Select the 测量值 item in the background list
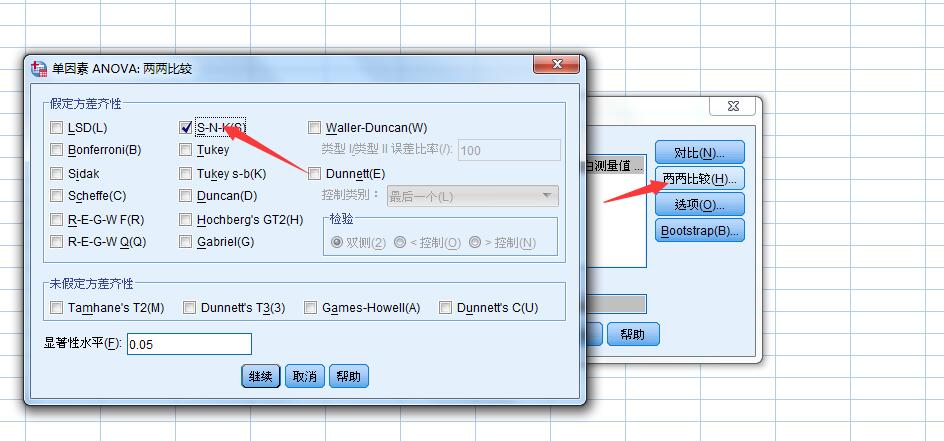944x441 pixels. click(x=615, y=166)
